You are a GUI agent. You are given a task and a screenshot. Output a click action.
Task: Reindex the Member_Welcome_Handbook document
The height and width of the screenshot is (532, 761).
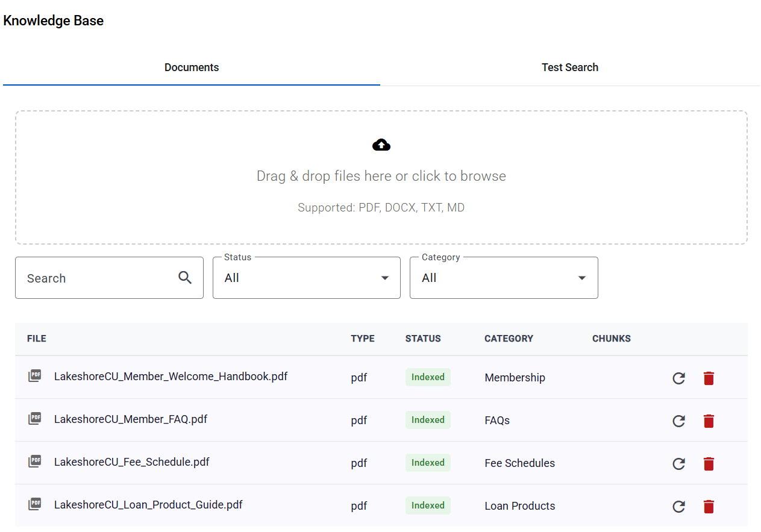(679, 378)
